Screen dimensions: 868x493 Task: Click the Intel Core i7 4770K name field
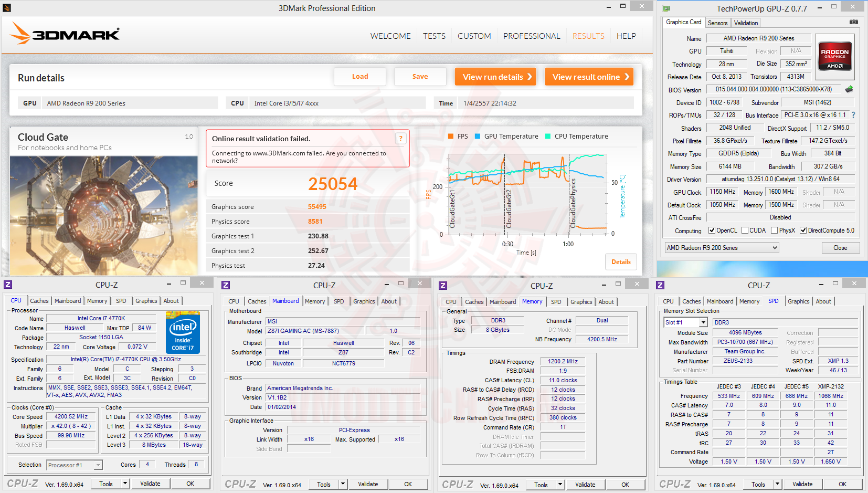[x=101, y=318]
